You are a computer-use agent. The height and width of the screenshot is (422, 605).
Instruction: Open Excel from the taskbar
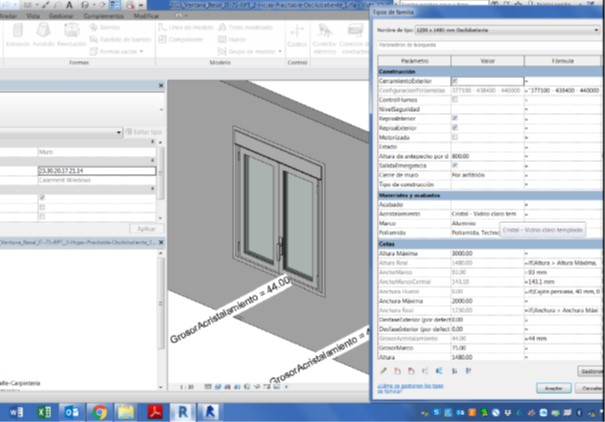pyautogui.click(x=44, y=412)
